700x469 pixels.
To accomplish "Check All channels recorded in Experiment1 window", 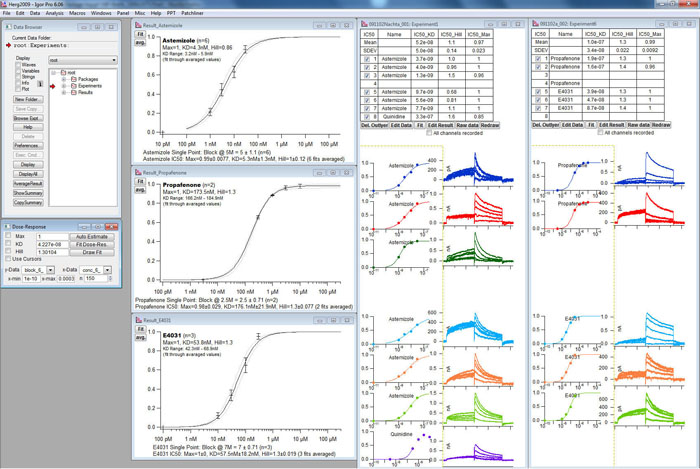I will click(429, 133).
